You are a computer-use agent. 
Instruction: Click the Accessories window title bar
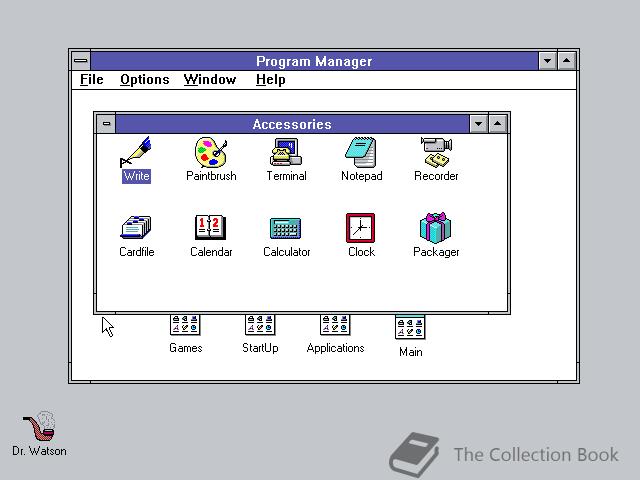tap(292, 124)
